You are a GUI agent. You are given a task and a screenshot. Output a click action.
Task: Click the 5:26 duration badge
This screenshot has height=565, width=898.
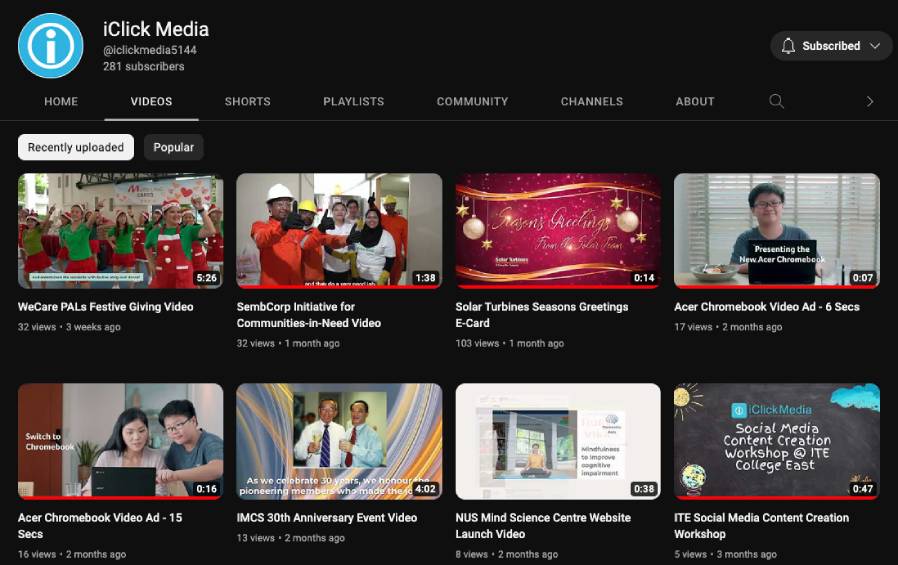click(x=207, y=278)
